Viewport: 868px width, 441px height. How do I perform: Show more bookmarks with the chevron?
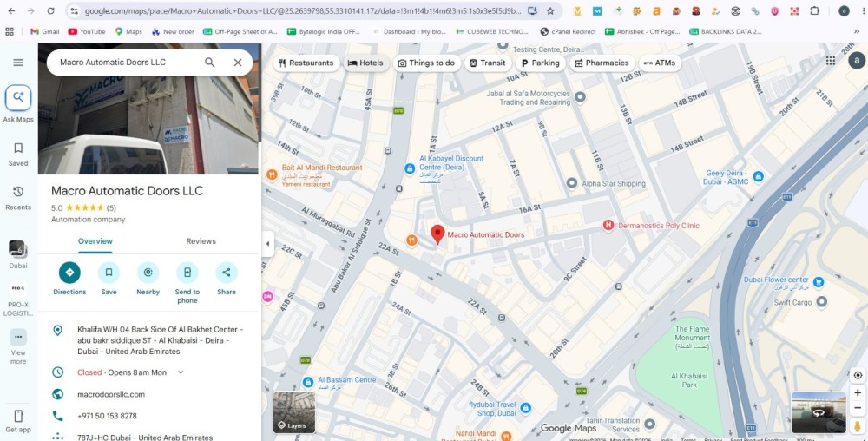(857, 31)
